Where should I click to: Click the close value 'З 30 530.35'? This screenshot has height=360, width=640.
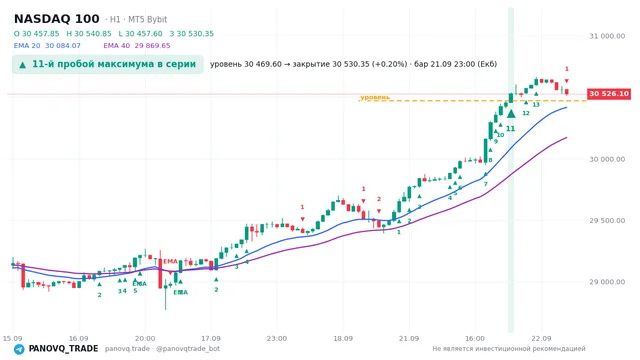tap(192, 33)
